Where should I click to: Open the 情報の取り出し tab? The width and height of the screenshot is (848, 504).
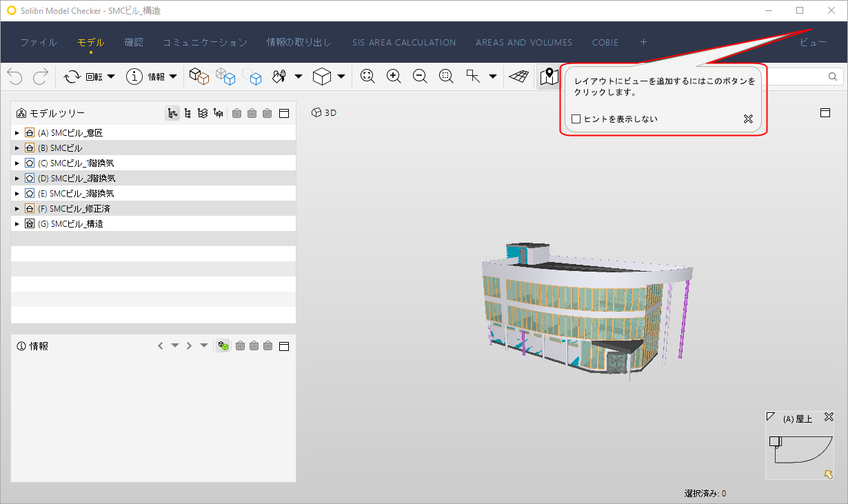click(x=299, y=43)
